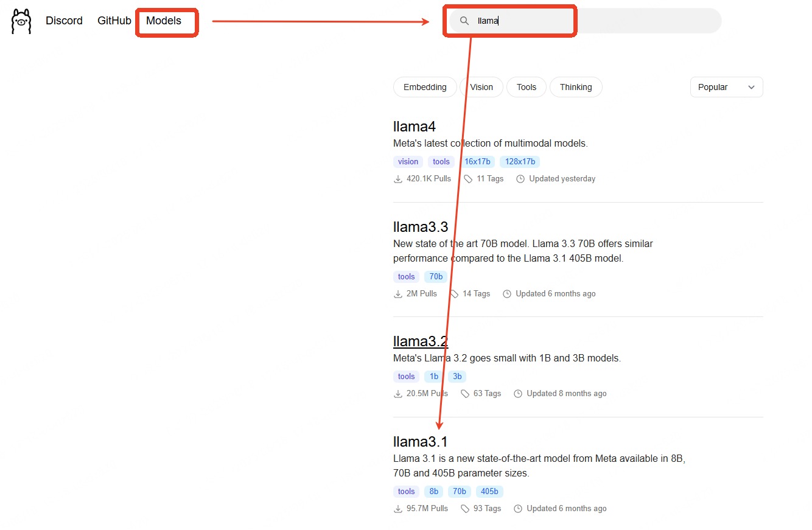Filter models by Tools

(x=527, y=87)
